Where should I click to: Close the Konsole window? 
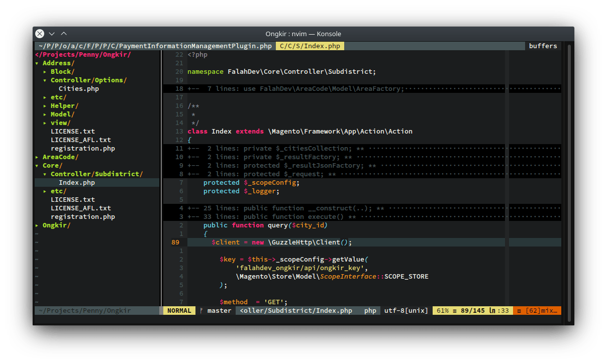point(40,34)
